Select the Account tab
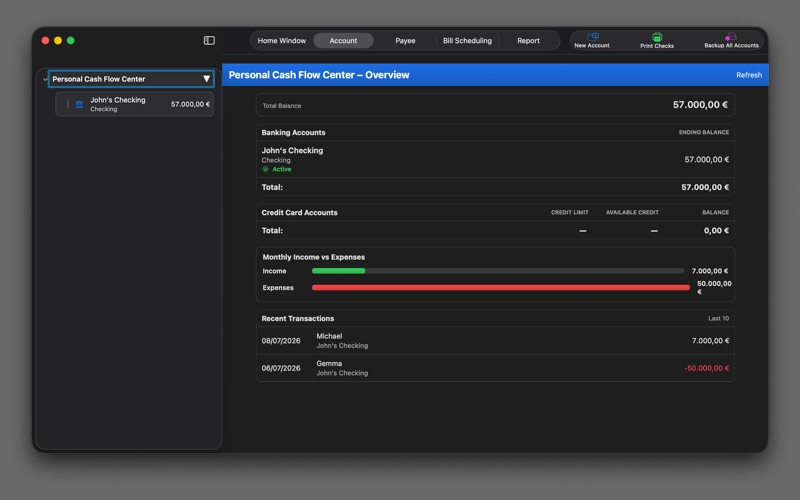 coord(343,41)
